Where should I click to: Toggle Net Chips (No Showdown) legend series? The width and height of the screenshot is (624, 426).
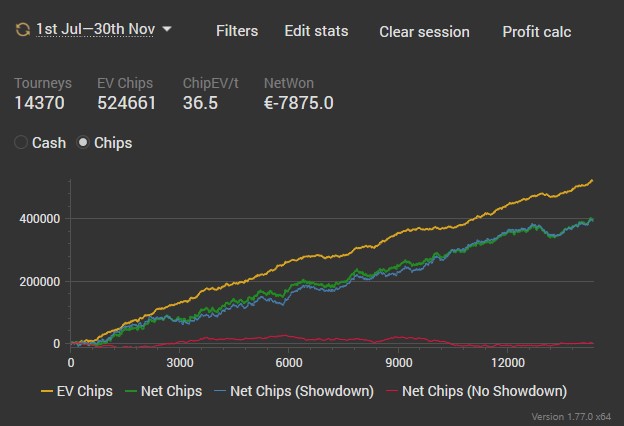tap(483, 391)
